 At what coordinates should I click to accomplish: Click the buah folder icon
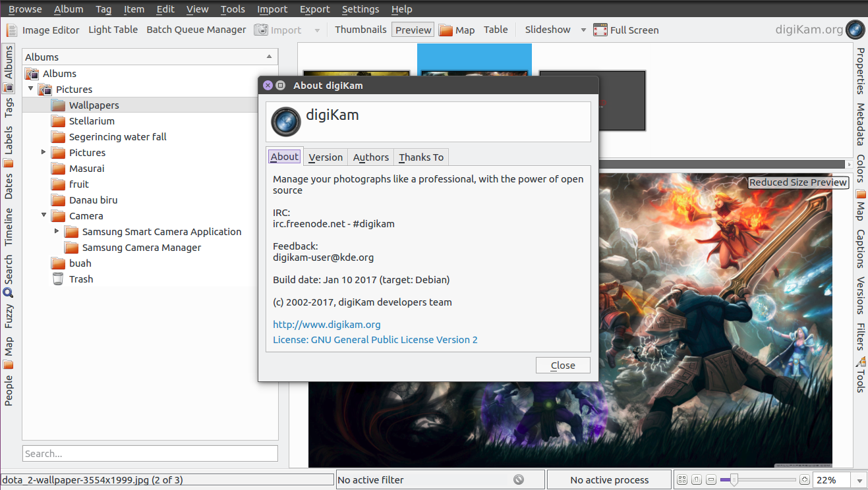pyautogui.click(x=58, y=263)
